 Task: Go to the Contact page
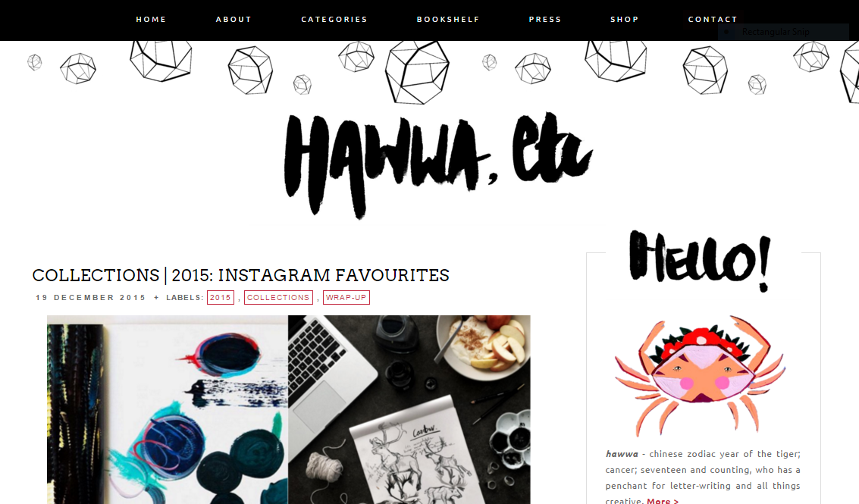click(x=713, y=19)
